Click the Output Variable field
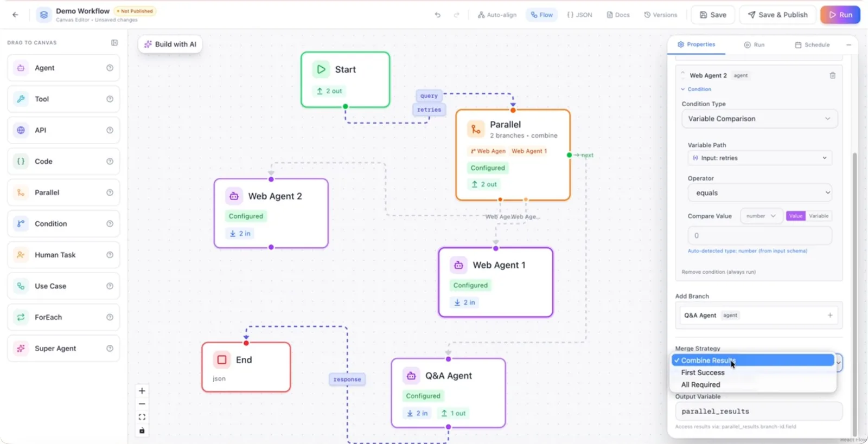 tap(758, 411)
